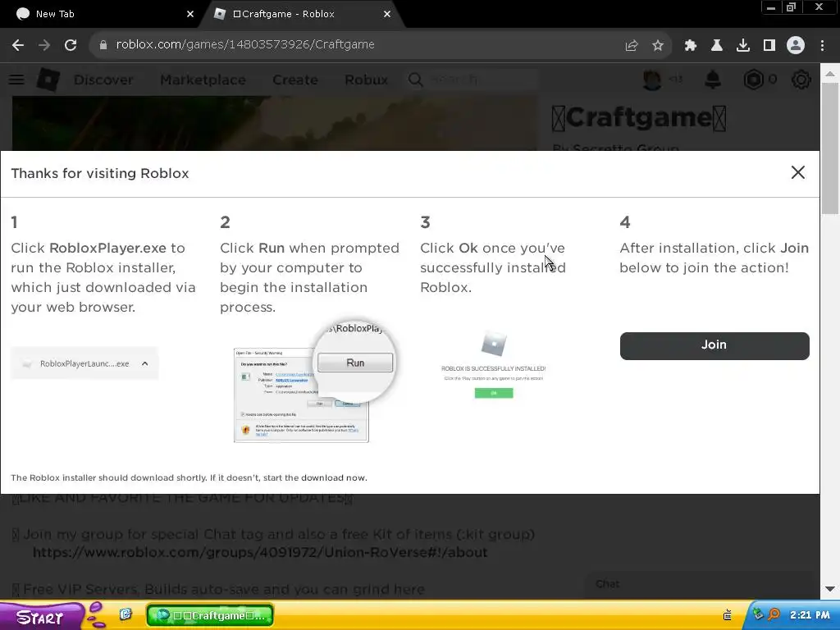Open the browser downloads icon

(743, 46)
